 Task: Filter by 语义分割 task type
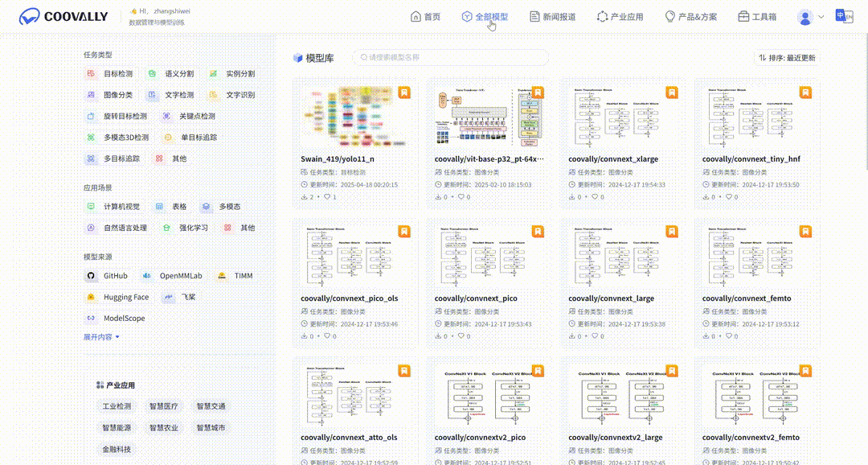click(x=171, y=74)
